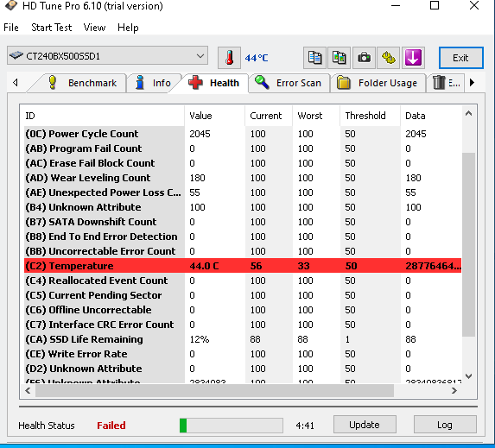Select the (CE) Write Error Rate row

coord(243,354)
